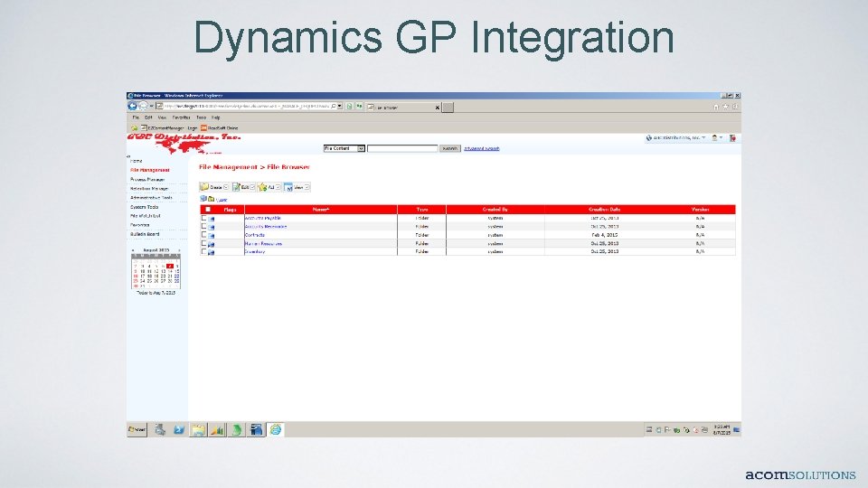Viewport: 868px width, 488px height.
Task: Open Internet Explorer from the taskbar
Action: coord(276,429)
